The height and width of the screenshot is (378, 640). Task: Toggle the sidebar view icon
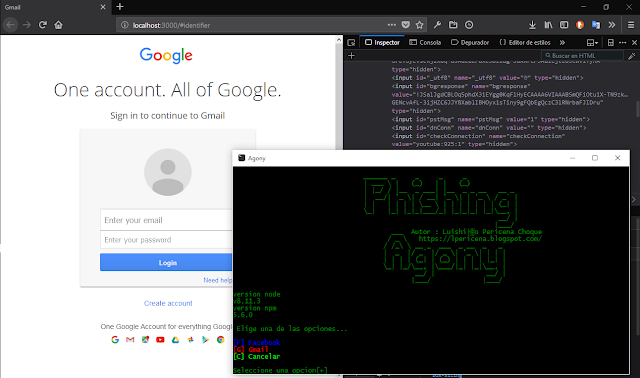coord(564,25)
